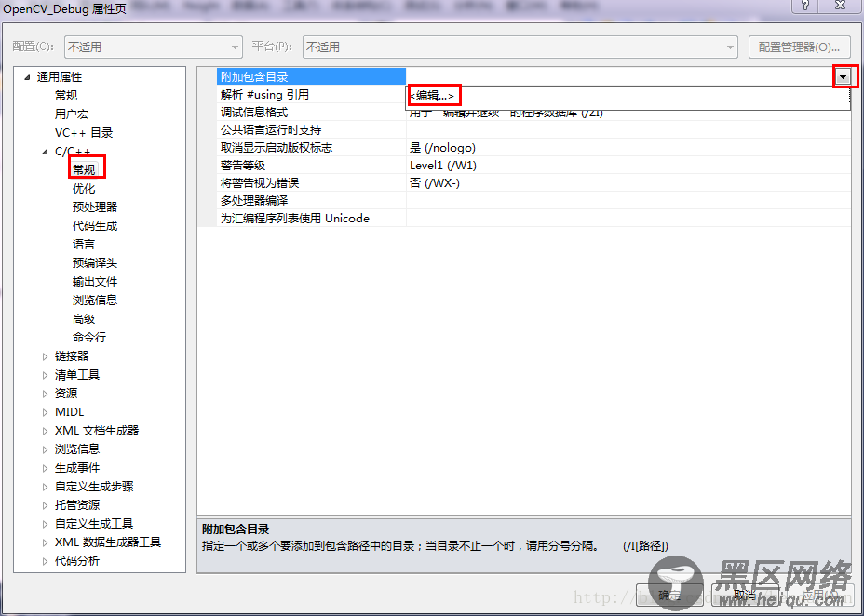Image resolution: width=864 pixels, height=616 pixels.
Task: Select the 多处理器编译 property
Action: click(x=311, y=200)
